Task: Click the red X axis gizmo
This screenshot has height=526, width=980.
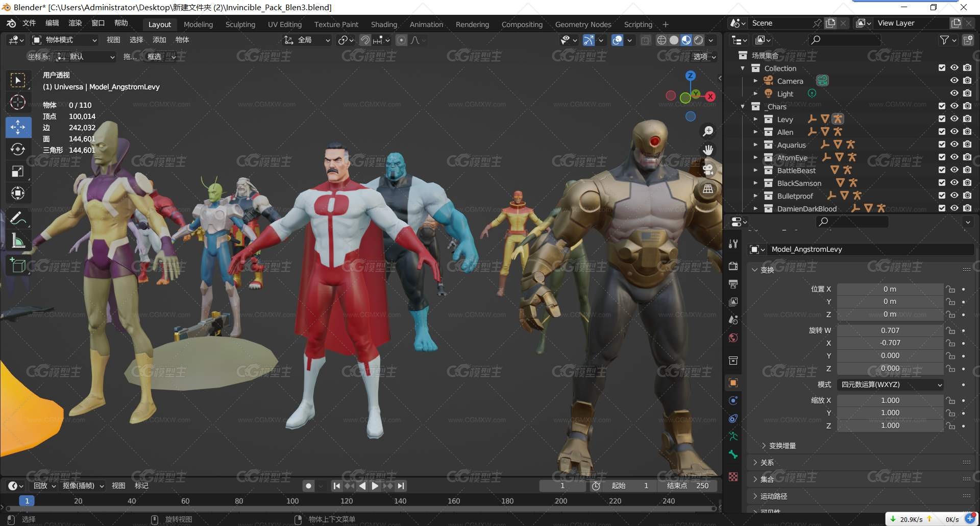Action: click(x=710, y=96)
